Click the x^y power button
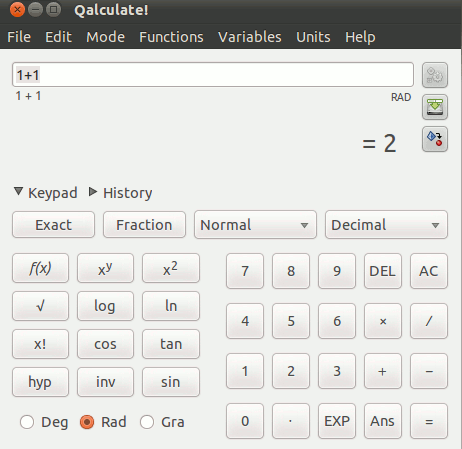This screenshot has height=449, width=462. (x=105, y=268)
